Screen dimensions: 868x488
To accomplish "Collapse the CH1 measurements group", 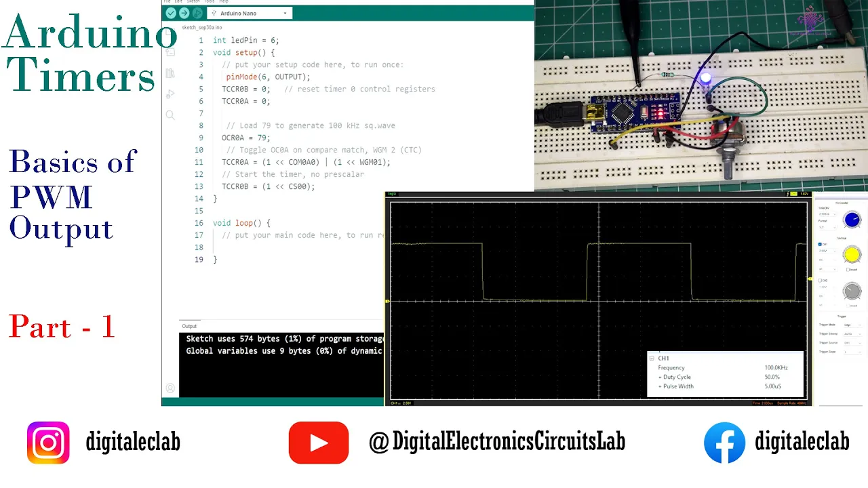I will point(652,358).
